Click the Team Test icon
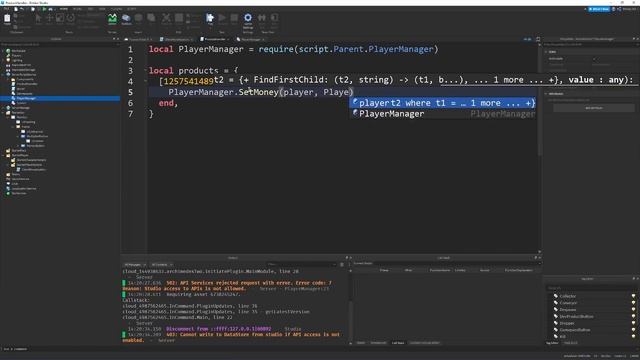Image resolution: width=640 pixels, height=360 pixels. (x=262, y=18)
